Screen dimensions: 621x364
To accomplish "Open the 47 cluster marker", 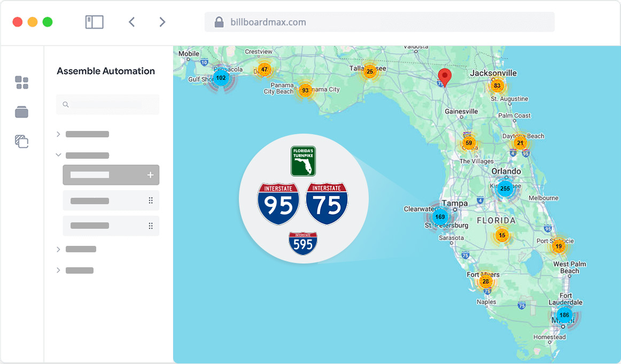I will (x=264, y=69).
